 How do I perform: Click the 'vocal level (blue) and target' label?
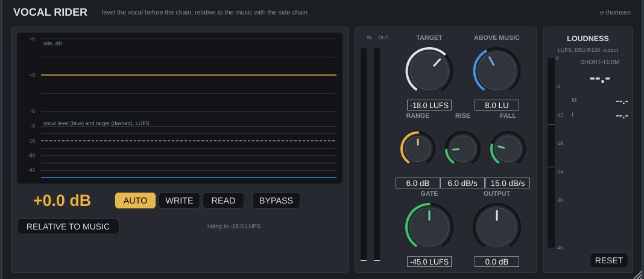96,123
